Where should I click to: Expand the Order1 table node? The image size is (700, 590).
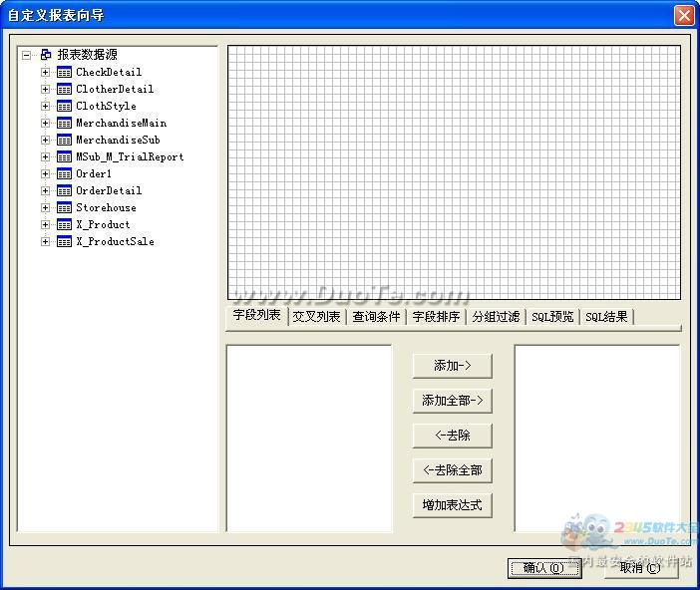pyautogui.click(x=45, y=173)
